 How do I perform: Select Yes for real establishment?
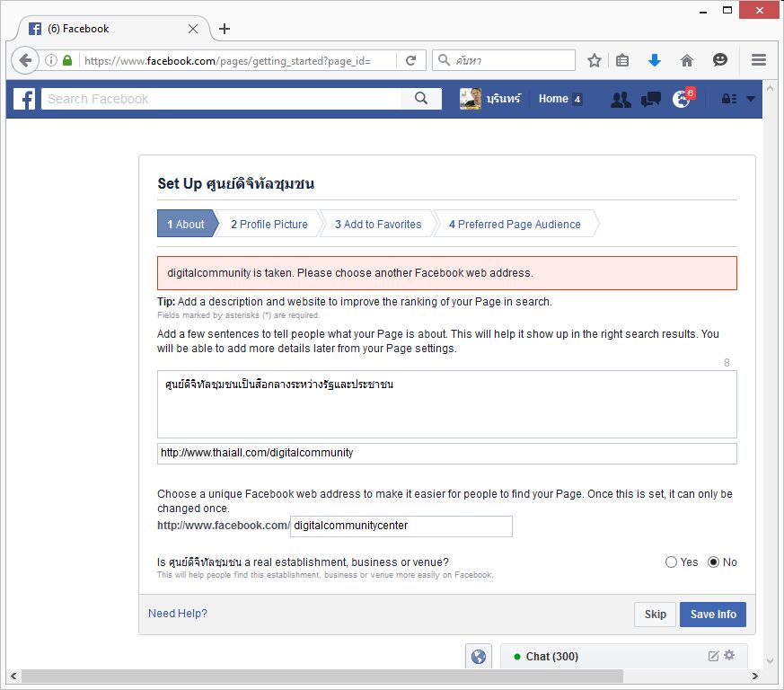click(672, 562)
